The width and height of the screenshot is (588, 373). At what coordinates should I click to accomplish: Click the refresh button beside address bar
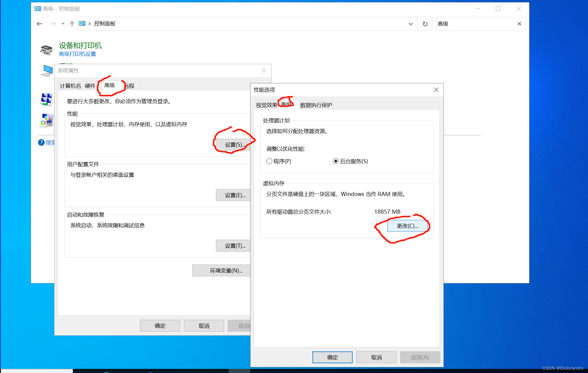425,24
